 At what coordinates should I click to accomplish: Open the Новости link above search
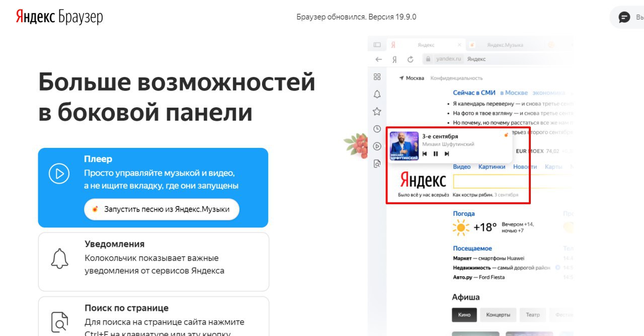[525, 166]
